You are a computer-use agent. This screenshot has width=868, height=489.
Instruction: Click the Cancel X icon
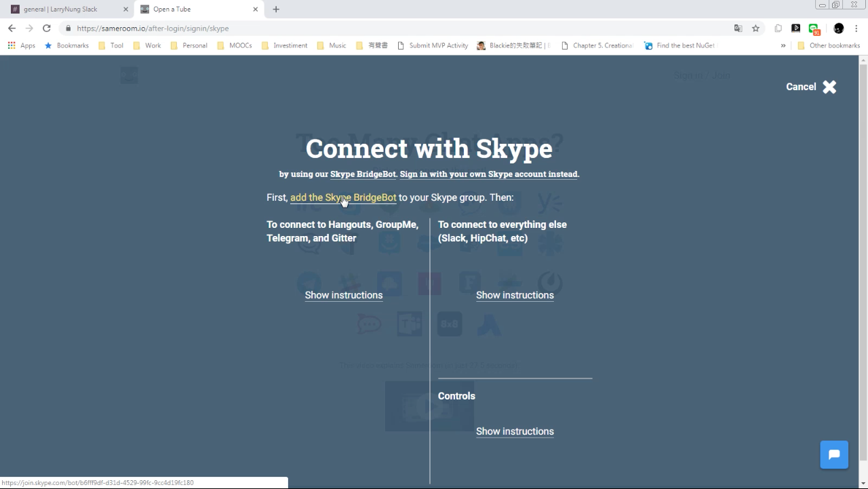pyautogui.click(x=830, y=87)
